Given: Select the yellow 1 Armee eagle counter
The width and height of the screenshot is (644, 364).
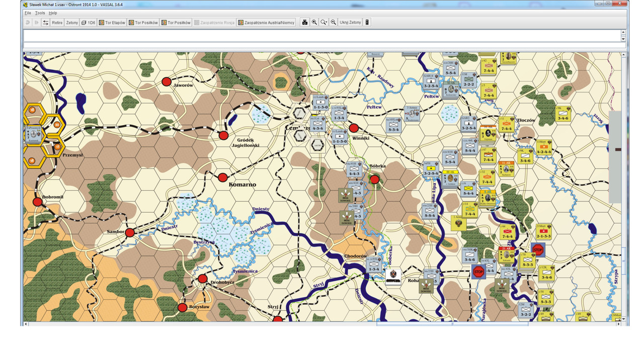Looking at the screenshot, I should click(458, 223).
